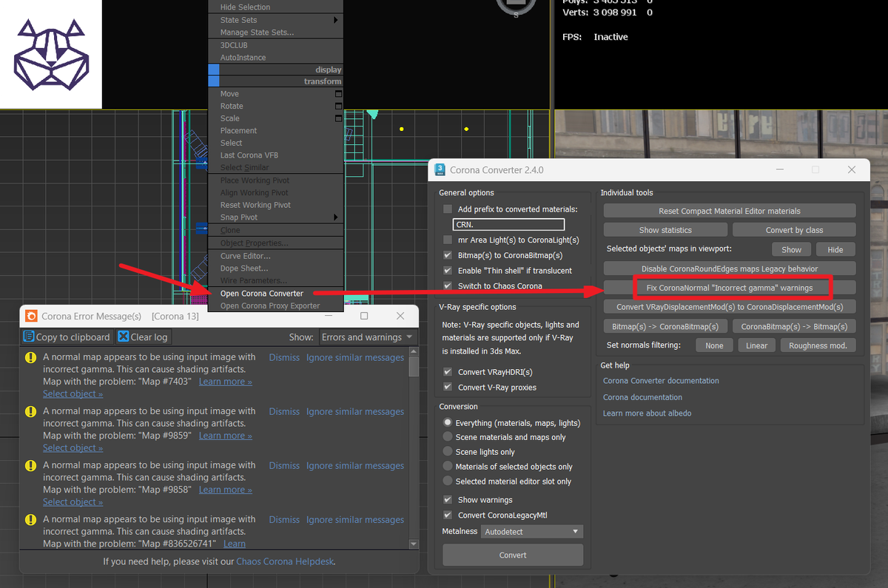
Task: Dismiss the Map #7403 warning
Action: pyautogui.click(x=284, y=357)
